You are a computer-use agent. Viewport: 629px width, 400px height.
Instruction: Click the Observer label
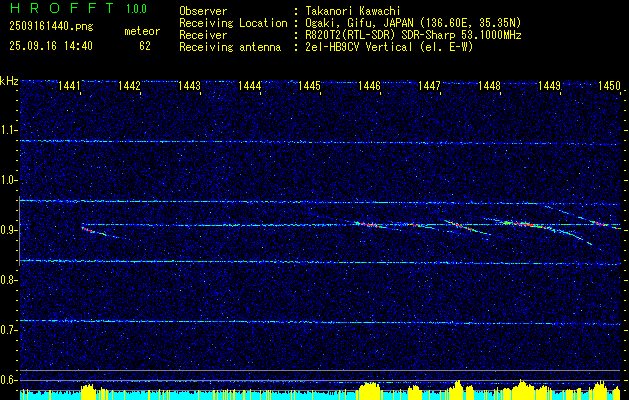(x=203, y=11)
